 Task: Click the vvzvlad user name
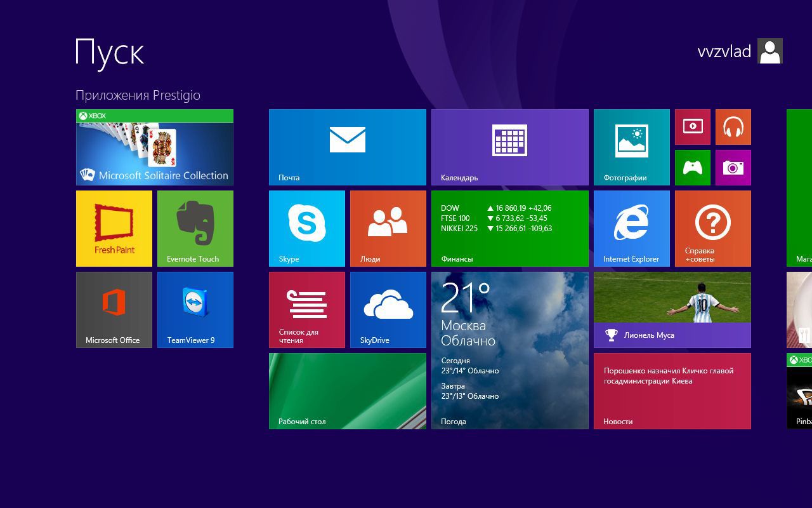tap(724, 51)
